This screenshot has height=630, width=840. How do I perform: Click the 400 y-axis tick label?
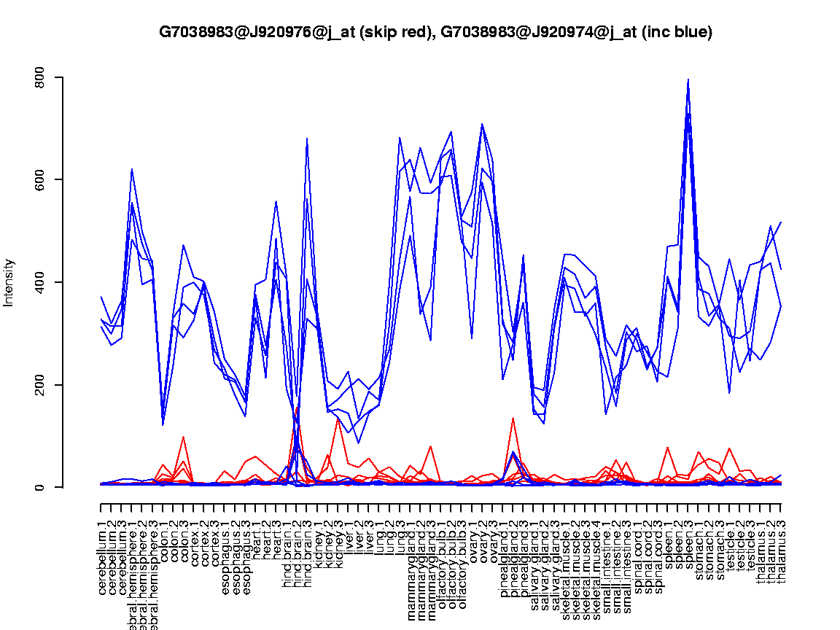pyautogui.click(x=41, y=282)
